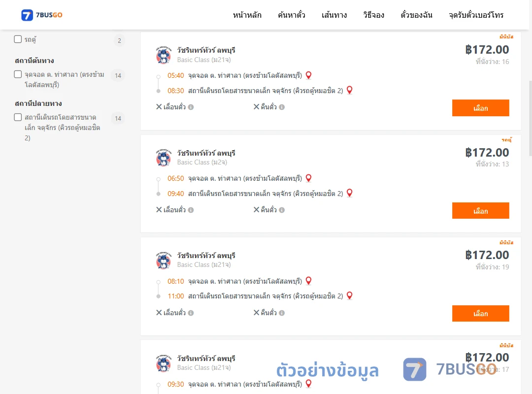Click Basic Class (ม2จ) label
The height and width of the screenshot is (394, 532).
point(202,162)
